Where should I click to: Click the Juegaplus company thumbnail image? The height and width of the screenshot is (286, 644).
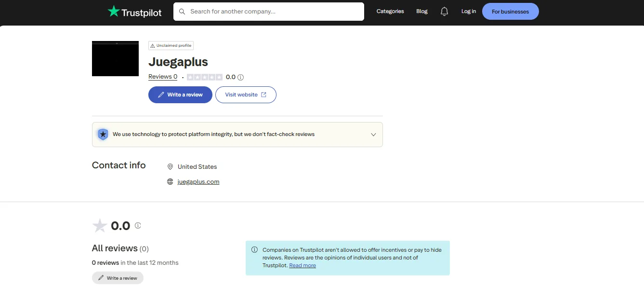point(115,58)
